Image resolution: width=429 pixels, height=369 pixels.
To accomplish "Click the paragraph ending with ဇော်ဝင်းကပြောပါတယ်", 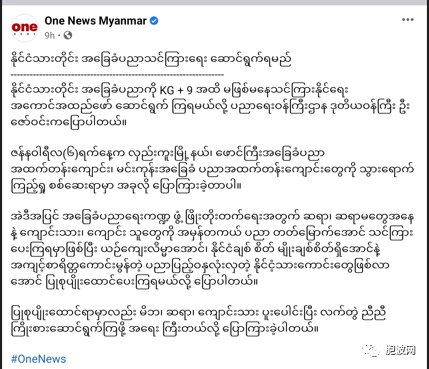I will [211, 106].
